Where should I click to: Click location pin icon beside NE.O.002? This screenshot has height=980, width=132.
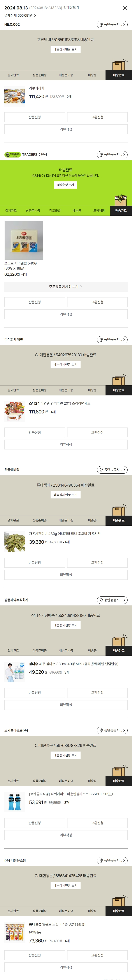[101, 25]
